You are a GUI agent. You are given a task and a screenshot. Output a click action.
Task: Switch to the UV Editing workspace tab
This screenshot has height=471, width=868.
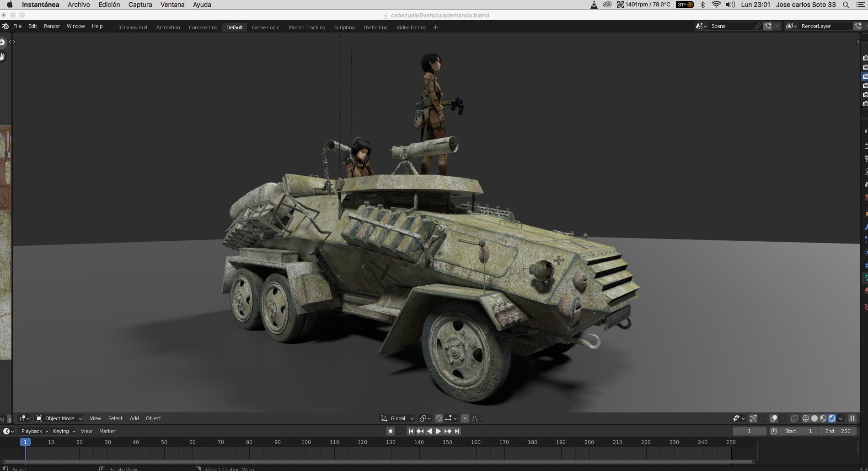(375, 27)
